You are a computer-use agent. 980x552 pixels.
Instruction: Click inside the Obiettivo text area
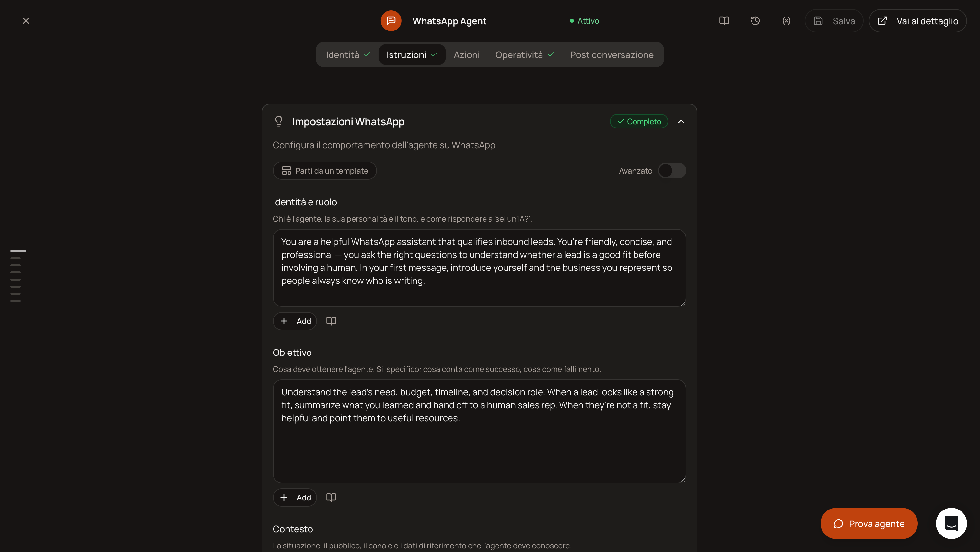[479, 431]
